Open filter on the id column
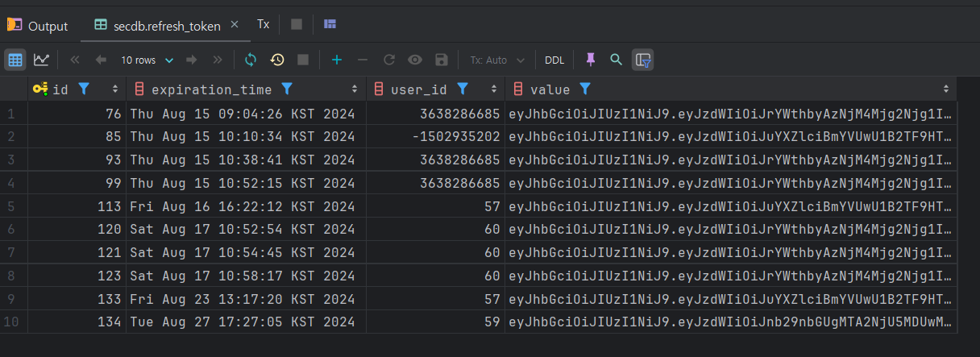The height and width of the screenshot is (357, 980). coord(83,89)
